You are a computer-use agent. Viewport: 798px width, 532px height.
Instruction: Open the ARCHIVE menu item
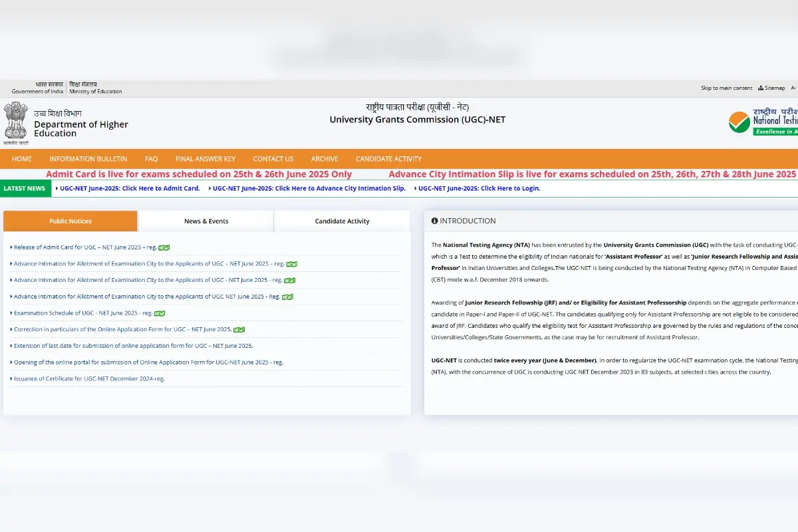325,159
